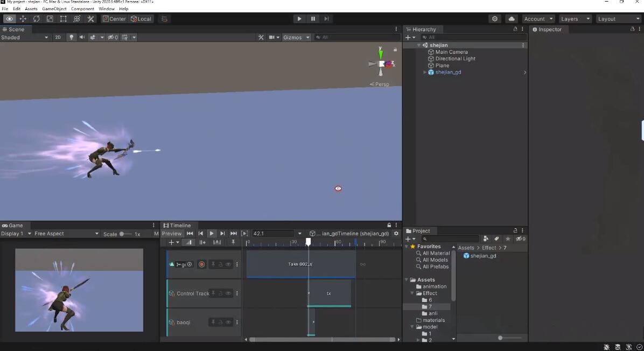Go to previous frame in Timeline
The width and height of the screenshot is (644, 351).
tap(201, 234)
